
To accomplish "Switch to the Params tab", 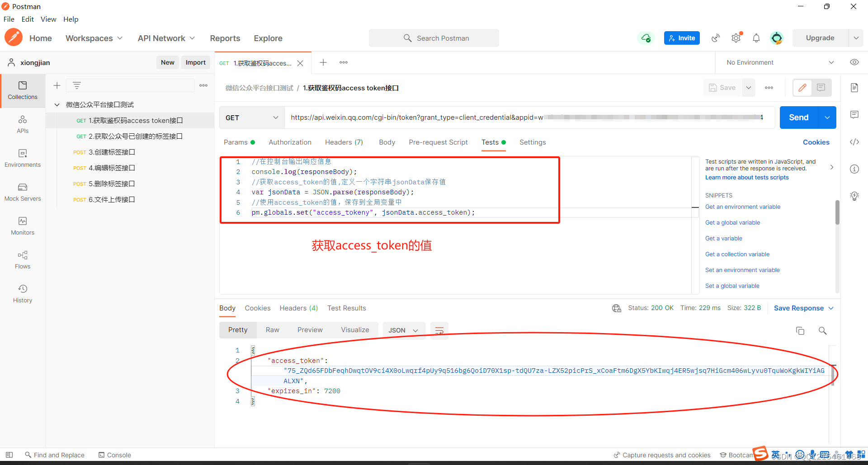I will pos(239,142).
